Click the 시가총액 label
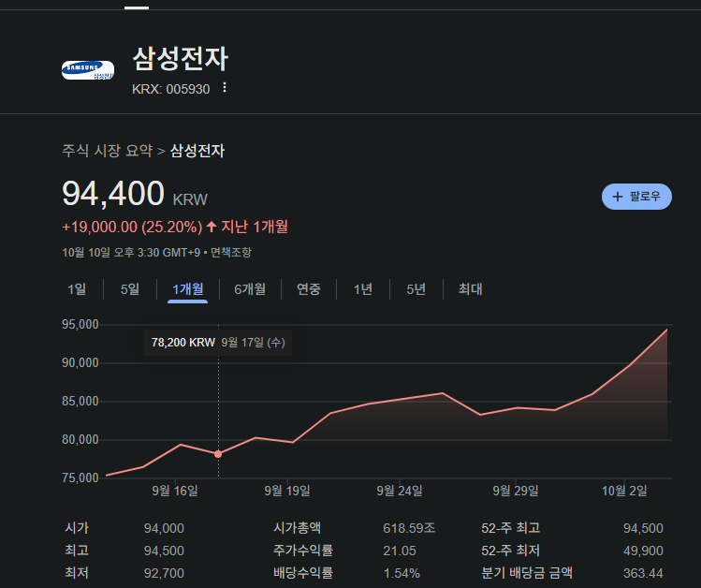 point(297,528)
